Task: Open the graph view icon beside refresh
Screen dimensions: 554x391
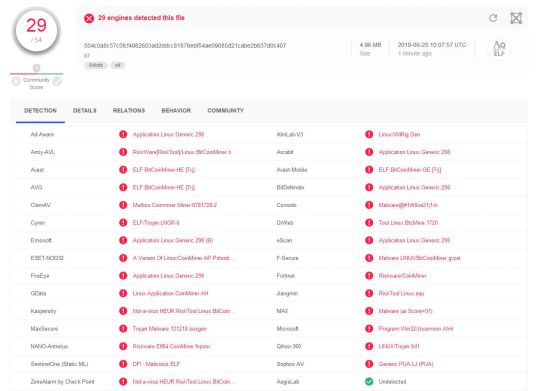Action: tap(516, 18)
